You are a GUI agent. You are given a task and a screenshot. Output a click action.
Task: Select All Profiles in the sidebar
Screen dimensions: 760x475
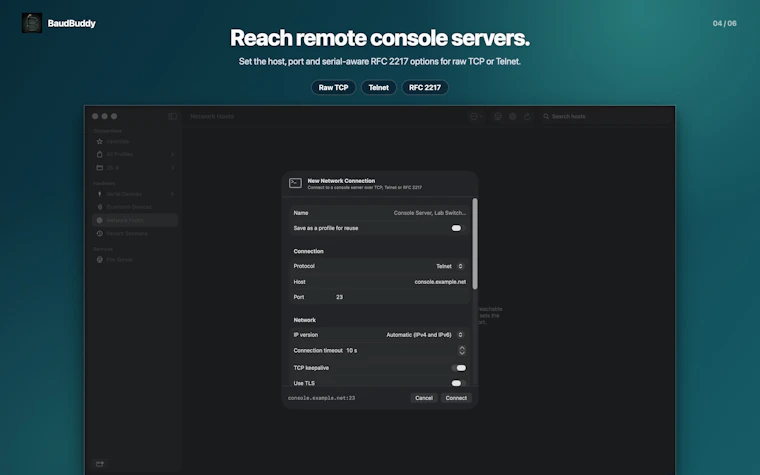(x=135, y=154)
